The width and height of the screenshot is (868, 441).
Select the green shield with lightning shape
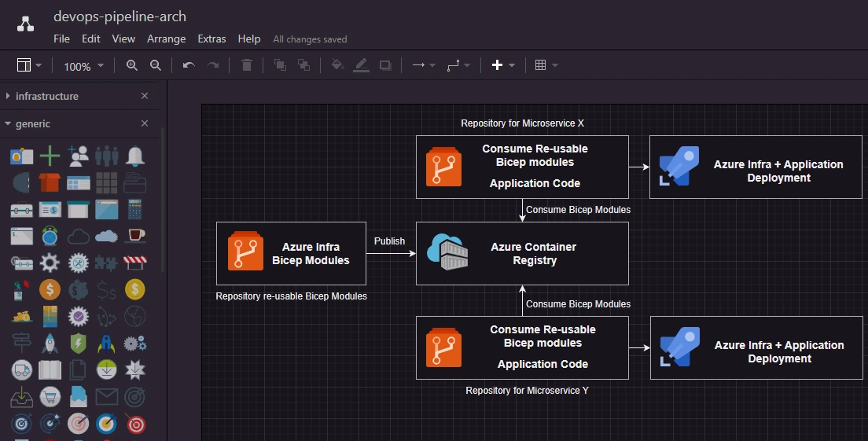(78, 344)
